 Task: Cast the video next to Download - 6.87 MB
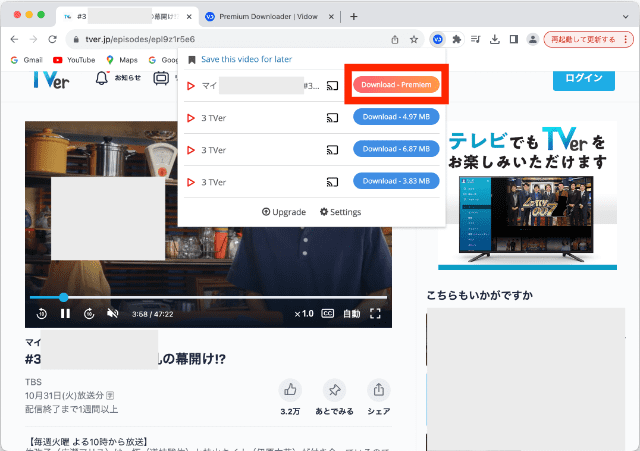(x=332, y=150)
